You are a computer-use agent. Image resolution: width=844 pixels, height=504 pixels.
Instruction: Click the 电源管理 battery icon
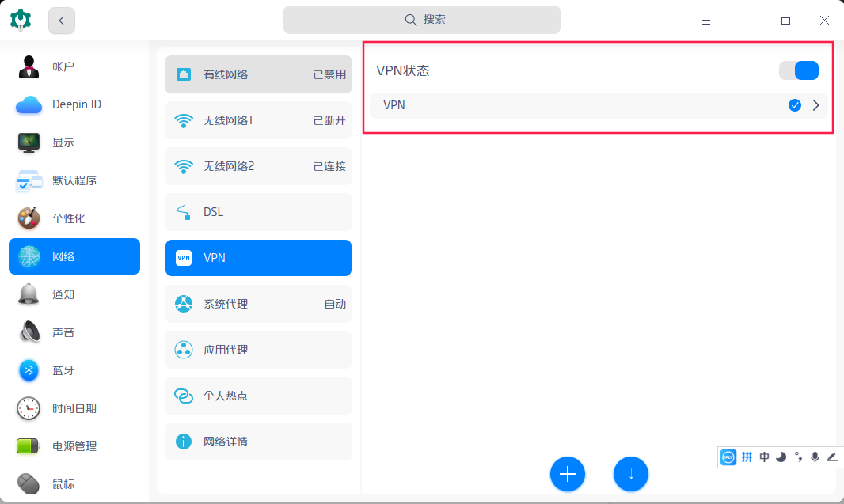pos(28,446)
